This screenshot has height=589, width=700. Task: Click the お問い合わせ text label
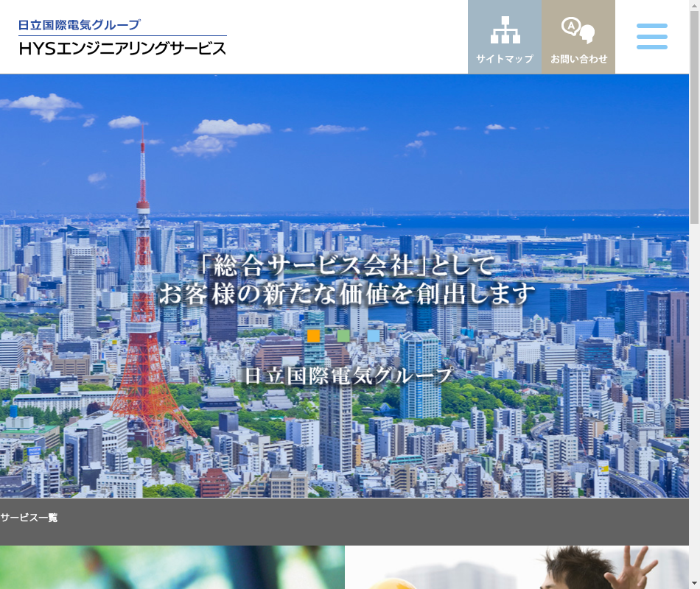(578, 59)
